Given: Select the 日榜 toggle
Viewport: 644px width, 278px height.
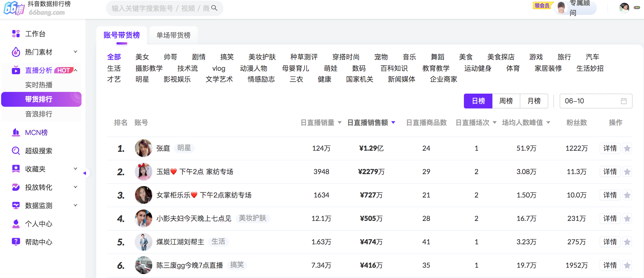Looking at the screenshot, I should coord(478,101).
